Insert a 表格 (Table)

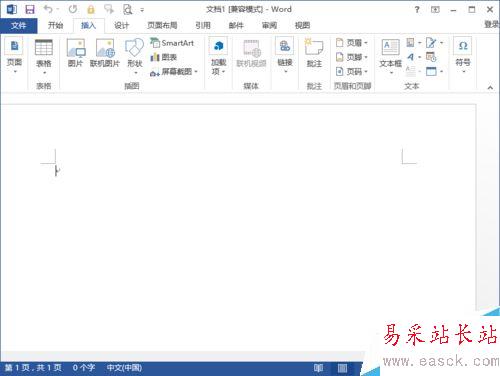44,57
